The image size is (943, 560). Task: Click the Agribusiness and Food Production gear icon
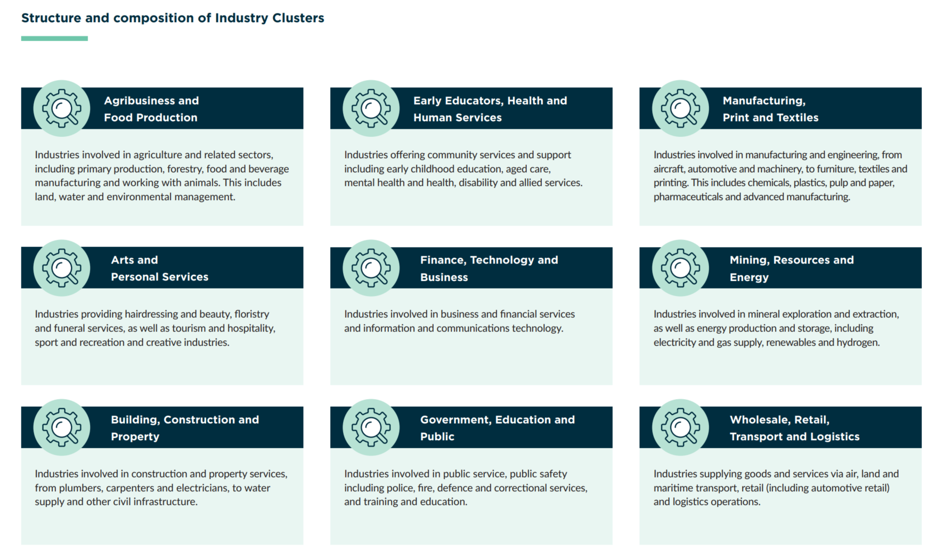[x=62, y=108]
